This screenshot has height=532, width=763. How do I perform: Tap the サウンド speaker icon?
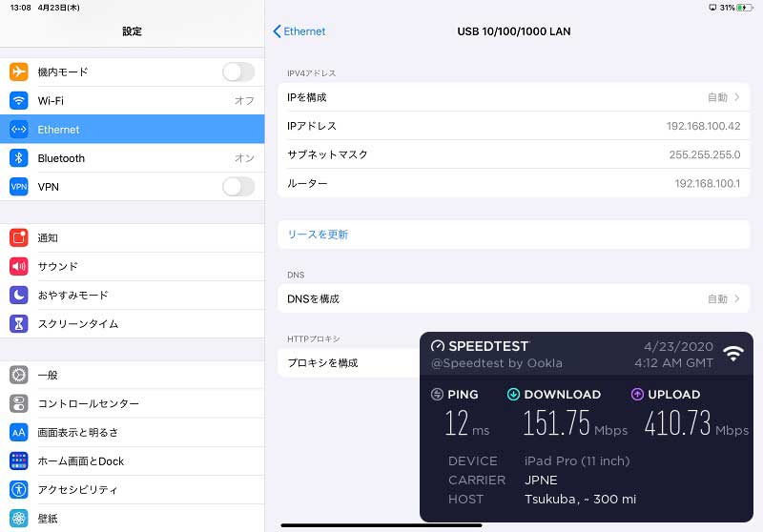pos(18,267)
